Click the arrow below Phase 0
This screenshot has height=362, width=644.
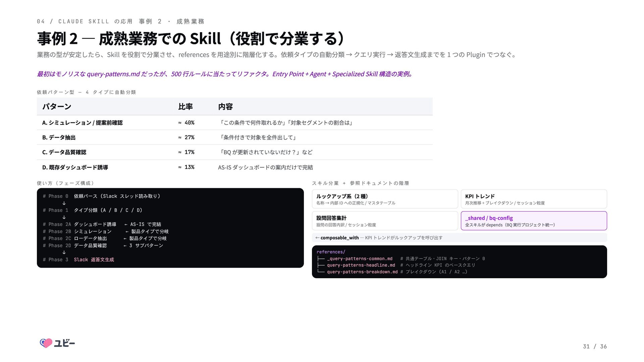point(64,203)
